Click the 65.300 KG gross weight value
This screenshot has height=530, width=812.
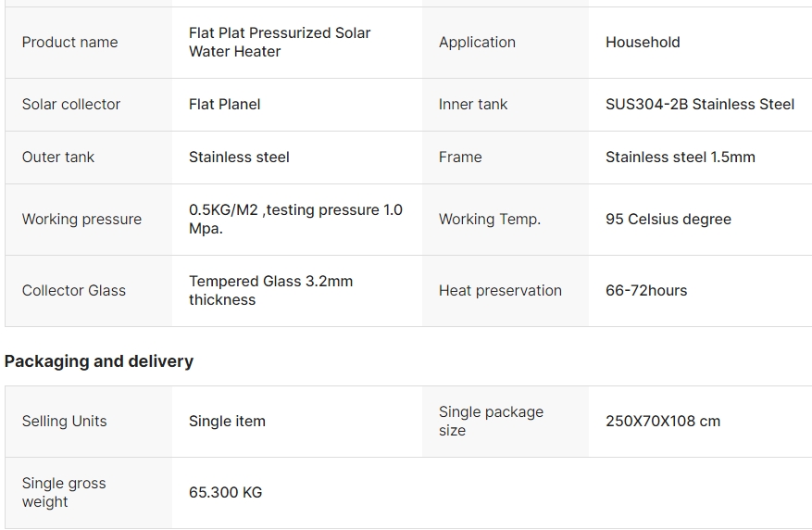click(226, 492)
